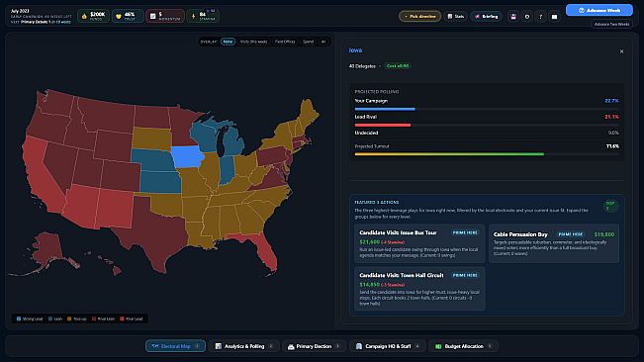Click the save game icon

513,17
